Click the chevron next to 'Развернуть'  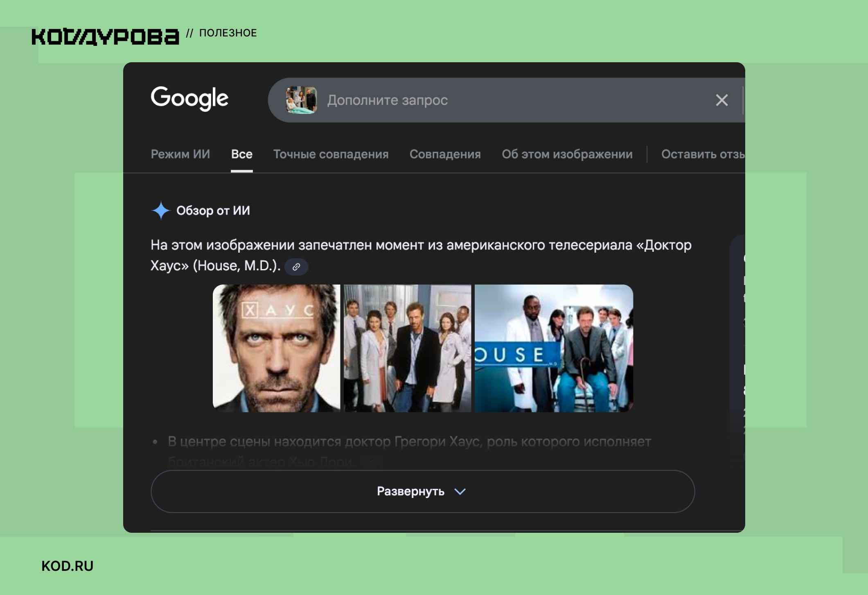(x=460, y=492)
